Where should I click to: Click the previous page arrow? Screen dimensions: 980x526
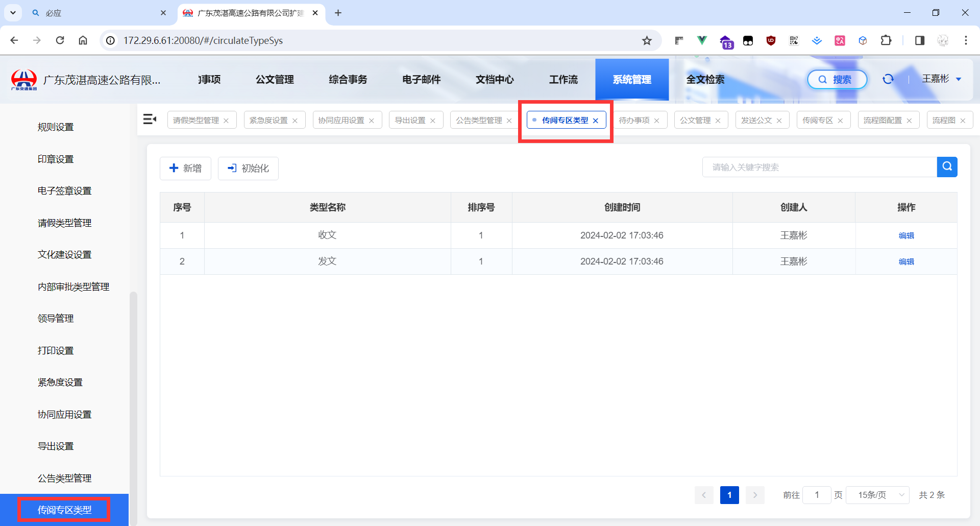click(704, 495)
